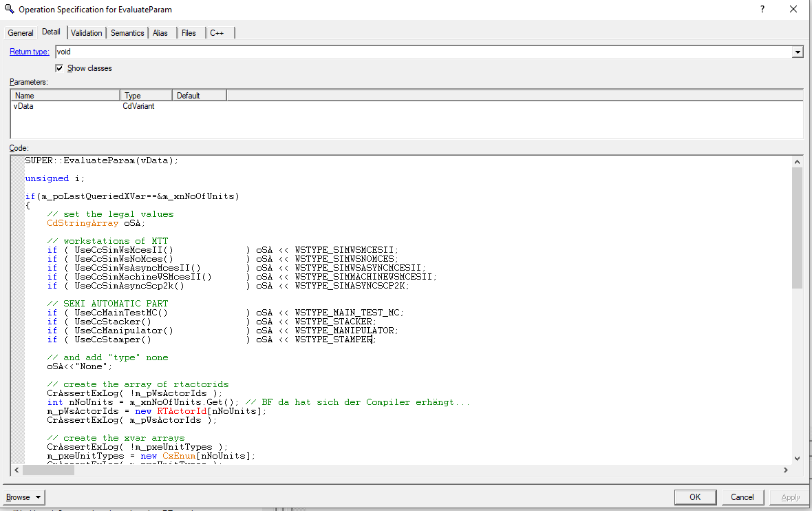Click the wrench icon in the title bar
Viewport: 812px width, 511px height.
tap(8, 10)
